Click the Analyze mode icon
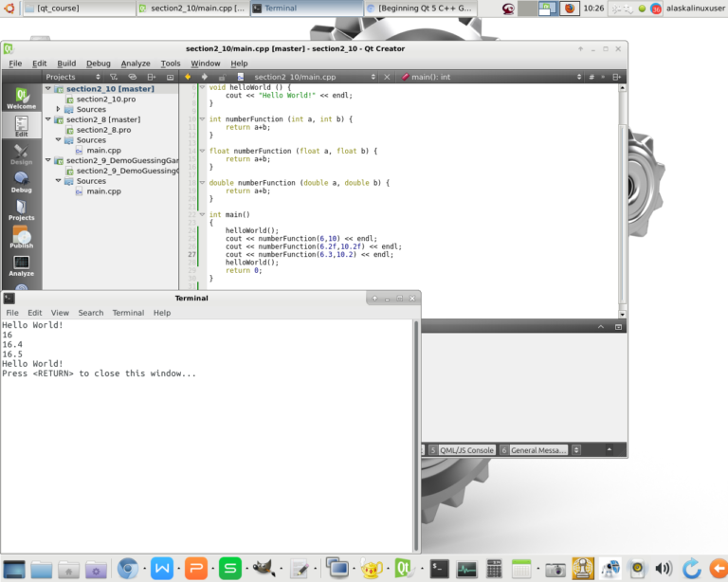The width and height of the screenshot is (728, 582). point(21,264)
